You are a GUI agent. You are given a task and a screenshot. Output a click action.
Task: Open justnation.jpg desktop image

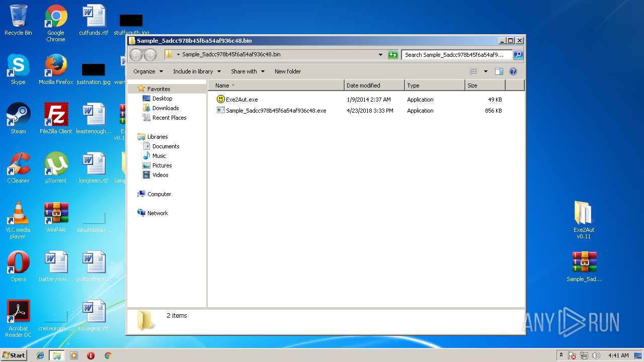click(94, 74)
